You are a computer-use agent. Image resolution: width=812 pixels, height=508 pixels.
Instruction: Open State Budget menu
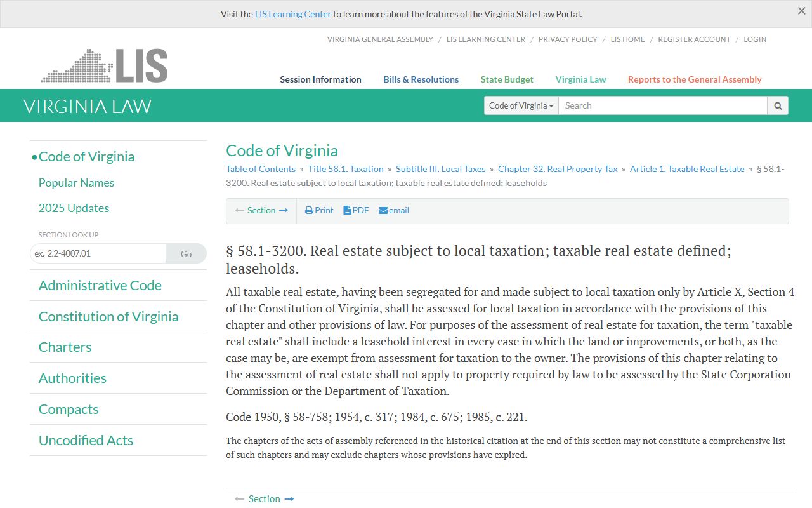507,79
